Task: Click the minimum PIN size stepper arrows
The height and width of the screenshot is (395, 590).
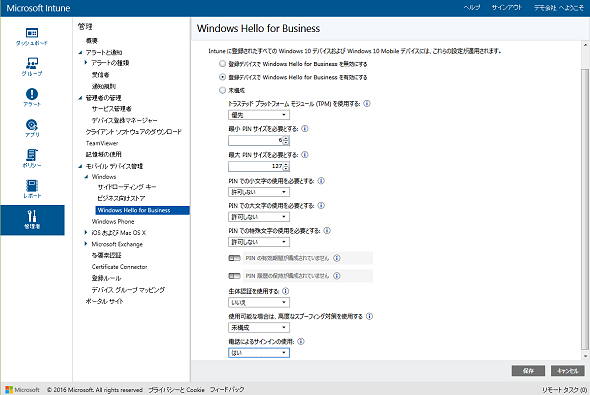Action: pos(286,140)
